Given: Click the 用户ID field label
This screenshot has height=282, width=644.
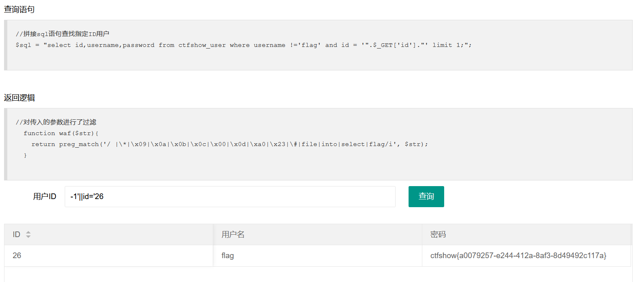Looking at the screenshot, I should [x=44, y=197].
